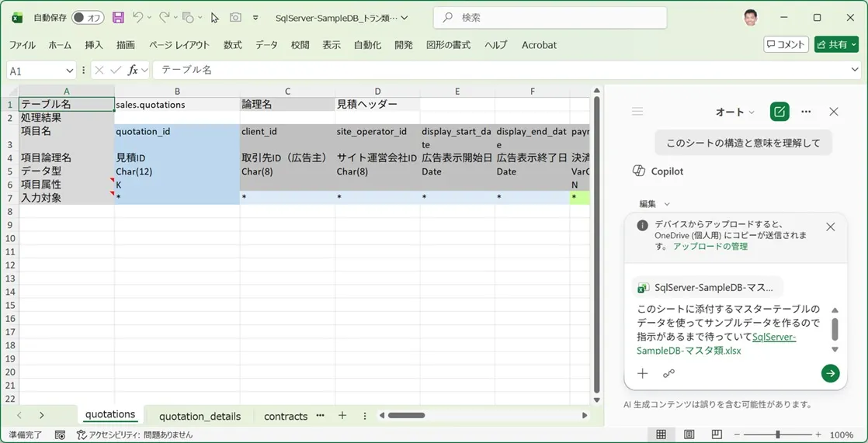The height and width of the screenshot is (443, 868).
Task: Click the 共有 share button
Action: pyautogui.click(x=836, y=45)
